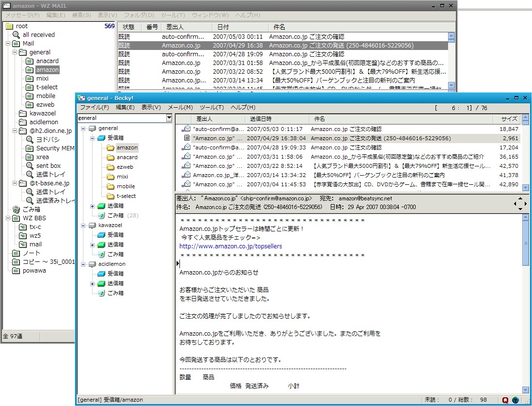Screen dimensions: 532x406
Task: Expand the 送信箱 node under general in Becky
Action: (92, 206)
